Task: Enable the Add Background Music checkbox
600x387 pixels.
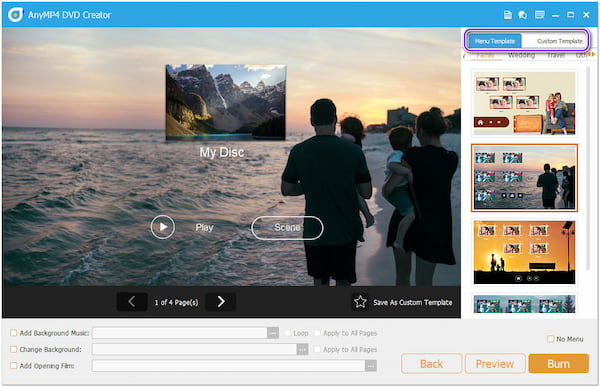Action: 13,333
